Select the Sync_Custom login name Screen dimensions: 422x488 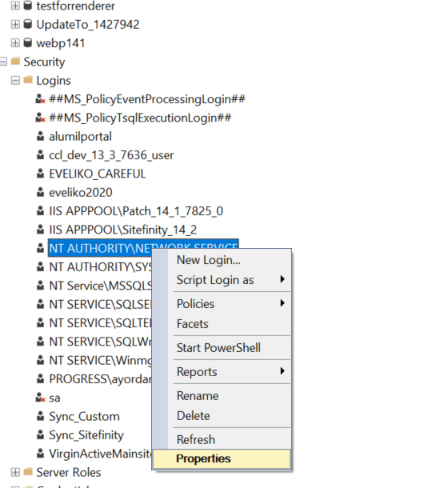84,417
